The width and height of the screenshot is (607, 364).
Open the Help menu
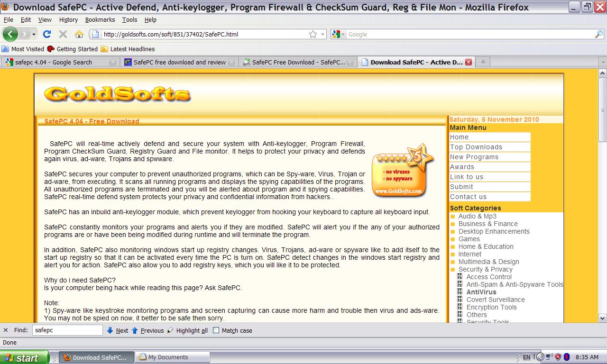150,19
